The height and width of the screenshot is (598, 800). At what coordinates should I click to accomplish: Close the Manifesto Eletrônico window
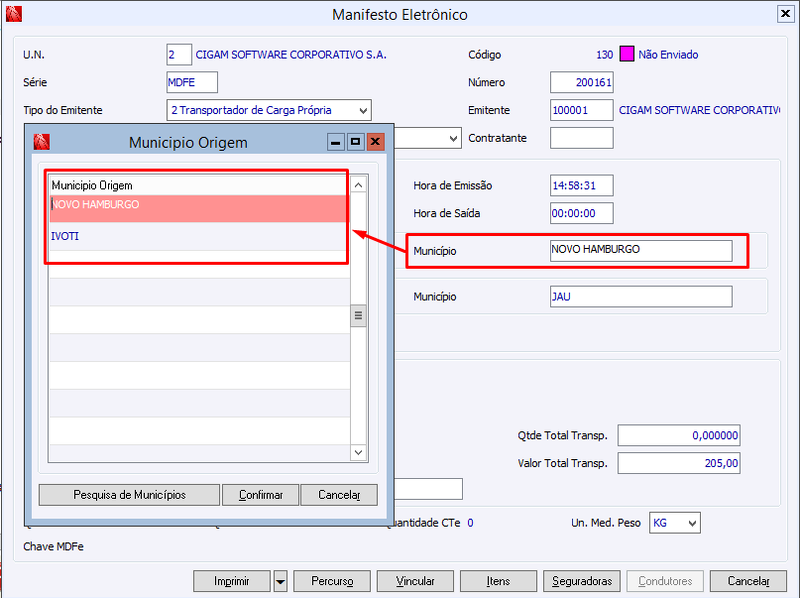tap(785, 14)
